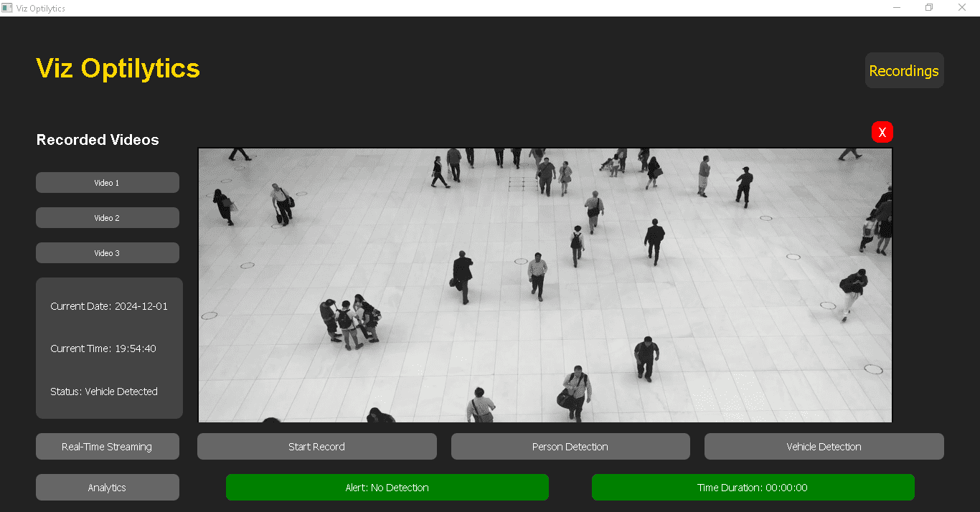The image size is (980, 512).
Task: Click the Current Time readout
Action: coord(103,349)
